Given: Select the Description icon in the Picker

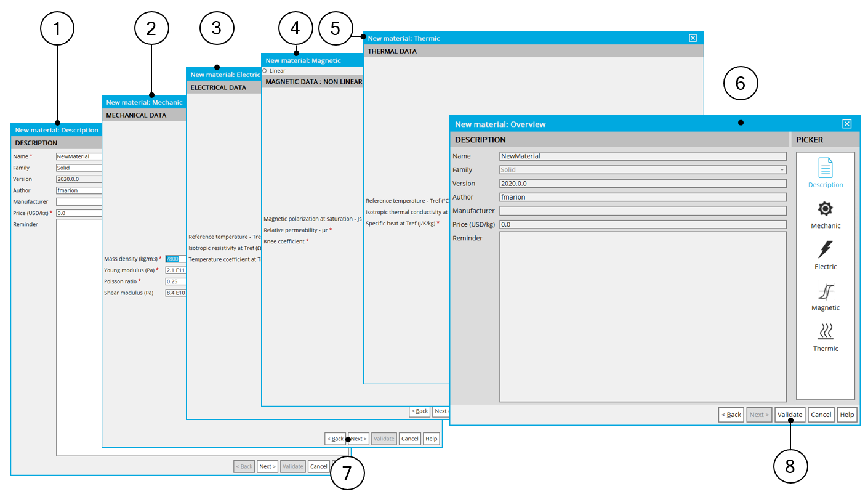Looking at the screenshot, I should 825,168.
